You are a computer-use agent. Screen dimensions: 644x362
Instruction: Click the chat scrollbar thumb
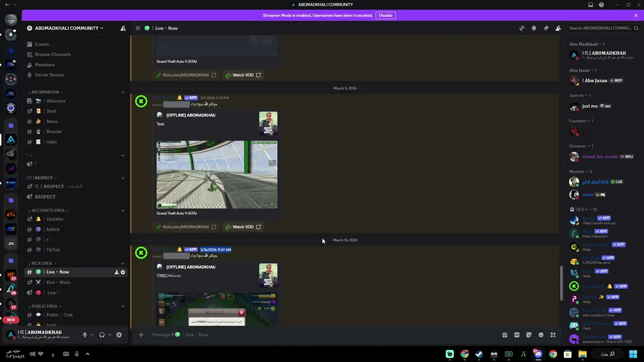point(561,284)
